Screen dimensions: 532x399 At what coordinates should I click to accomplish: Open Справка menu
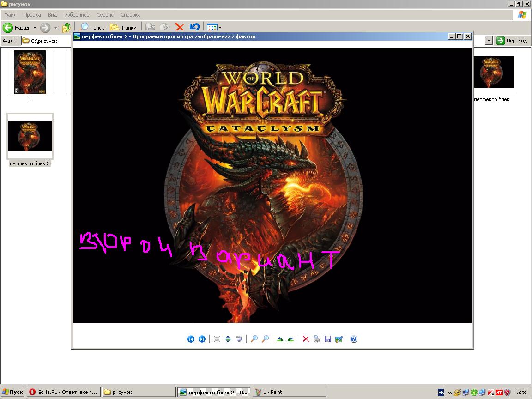131,15
